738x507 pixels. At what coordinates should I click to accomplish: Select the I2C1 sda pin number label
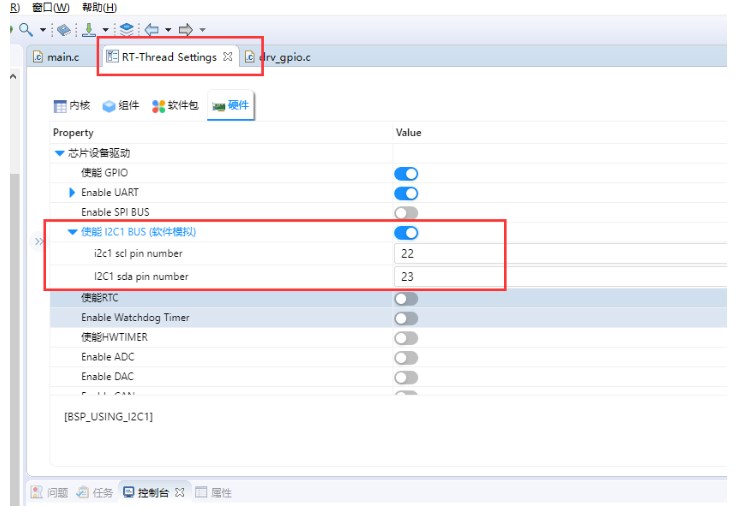coord(141,276)
